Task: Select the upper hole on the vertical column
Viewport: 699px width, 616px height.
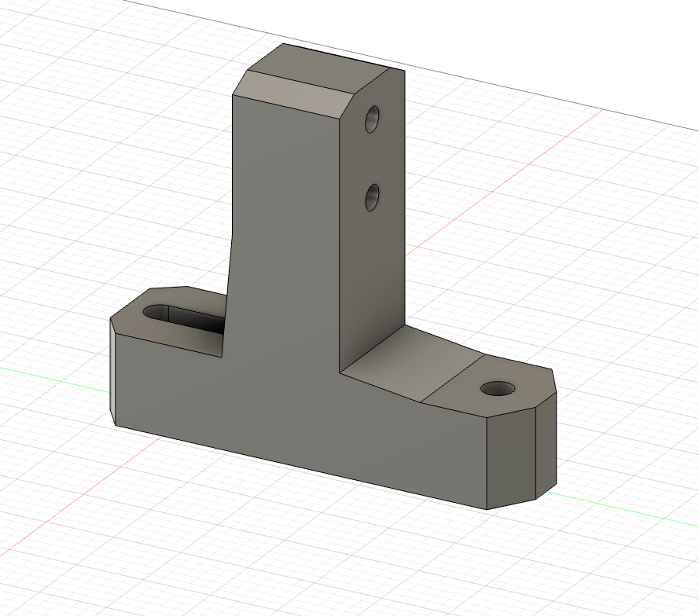Action: click(x=373, y=119)
